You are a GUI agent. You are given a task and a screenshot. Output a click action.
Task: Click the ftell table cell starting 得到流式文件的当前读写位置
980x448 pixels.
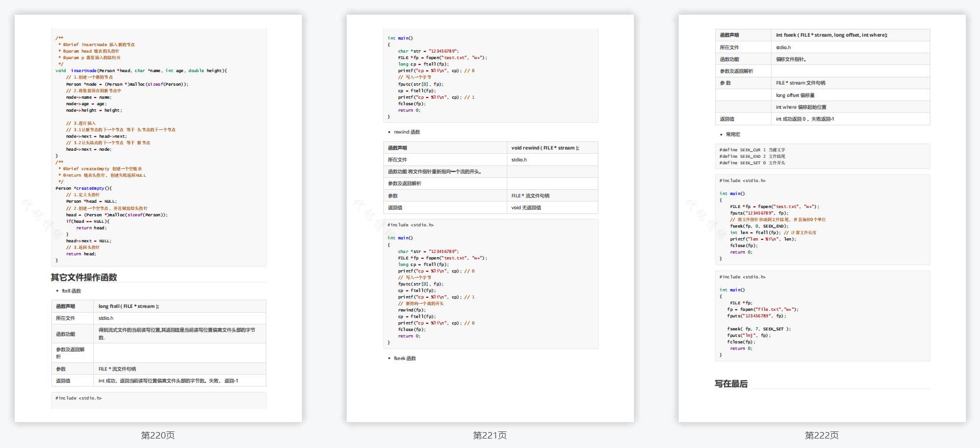pos(180,334)
